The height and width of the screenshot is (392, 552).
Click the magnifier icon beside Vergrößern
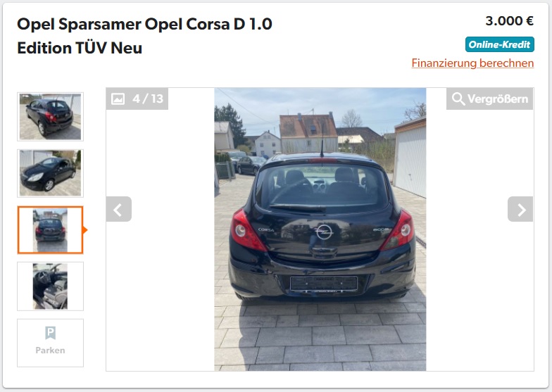[x=458, y=99]
